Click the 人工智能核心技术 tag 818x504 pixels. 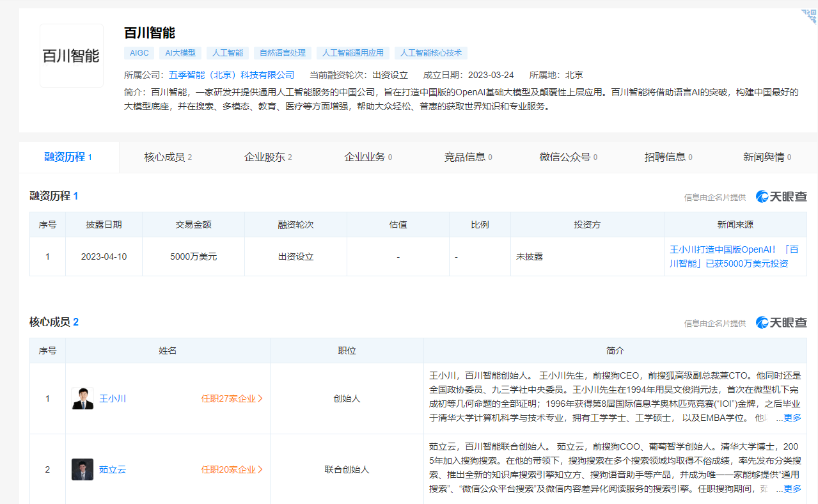[431, 53]
